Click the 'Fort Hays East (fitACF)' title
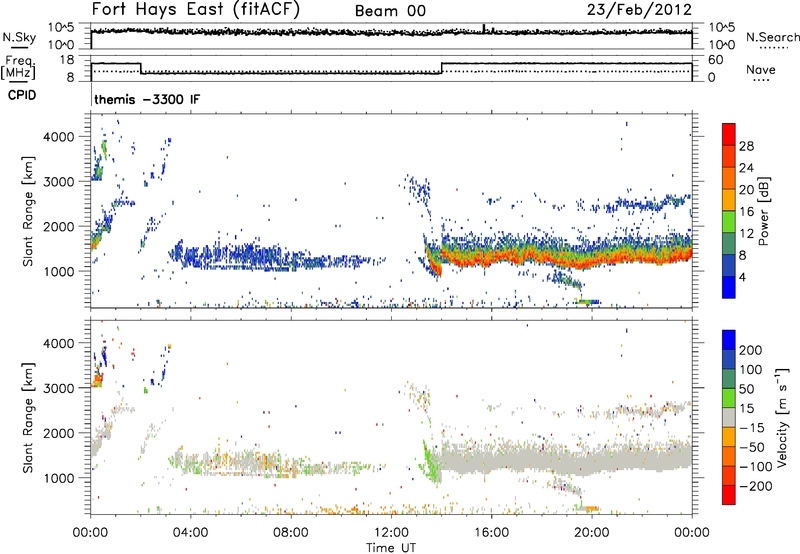 (196, 10)
